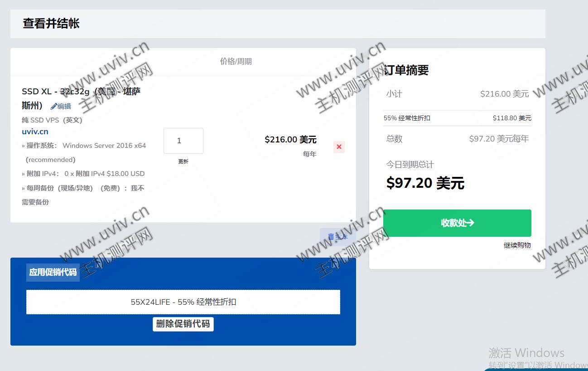Click the arrow on the green 收款处 button
The height and width of the screenshot is (371, 588).
470,223
